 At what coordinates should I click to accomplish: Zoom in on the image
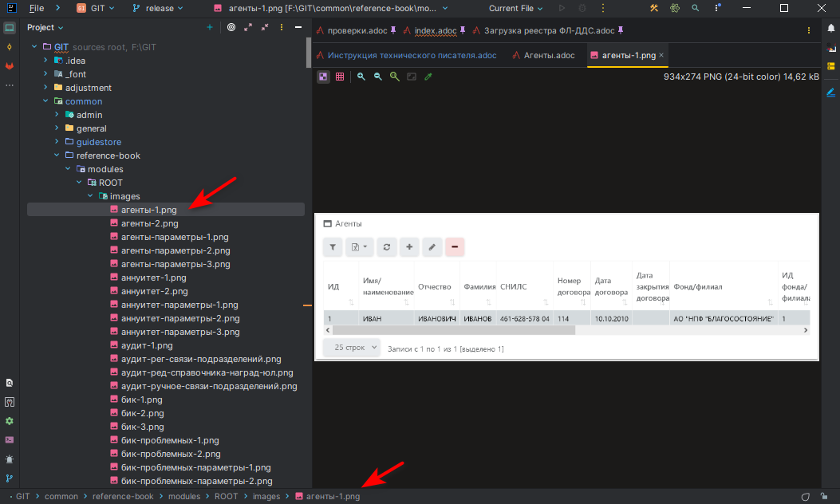tap(361, 77)
